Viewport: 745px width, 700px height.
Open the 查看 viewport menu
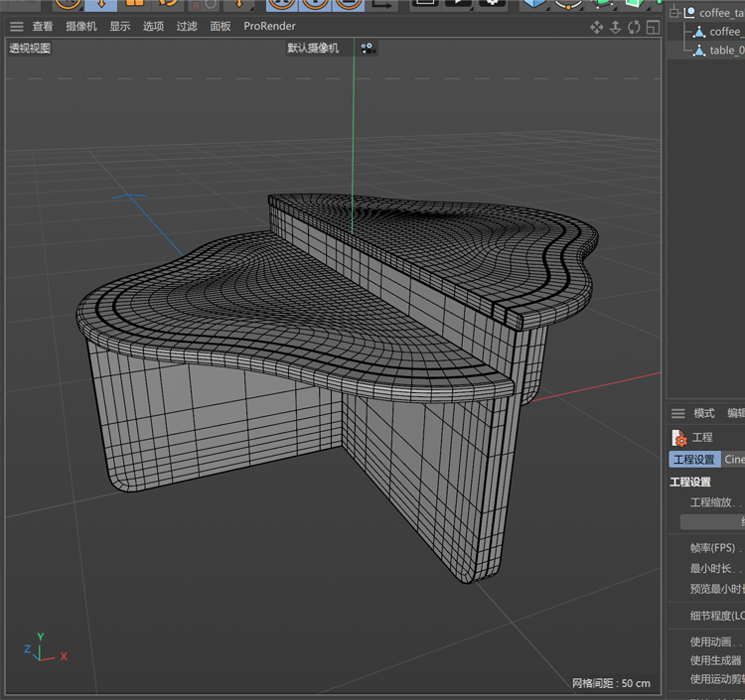pos(43,27)
